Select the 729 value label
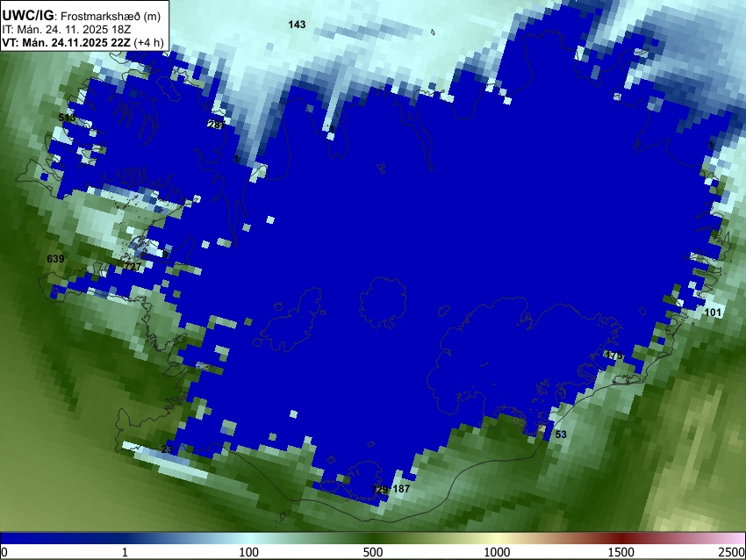Screen dimensions: 746x560 tap(380, 490)
